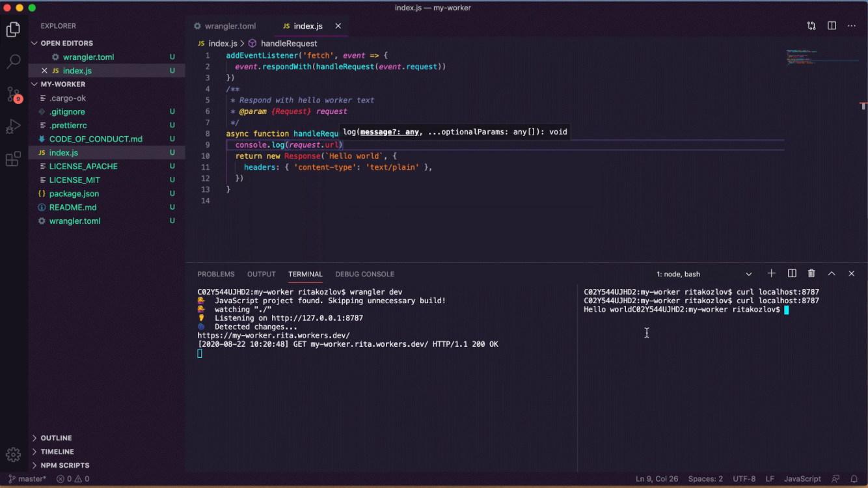The image size is (868, 488).
Task: Open package.json in the file explorer
Action: (74, 193)
